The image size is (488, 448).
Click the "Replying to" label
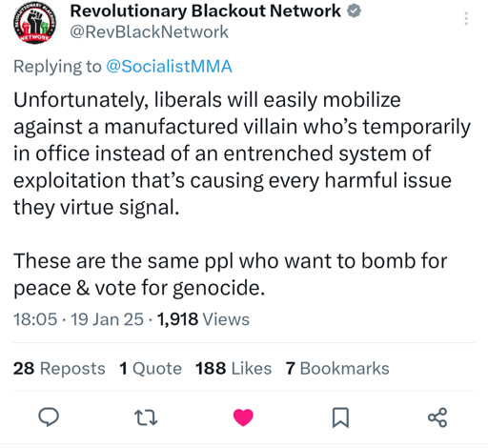(57, 67)
